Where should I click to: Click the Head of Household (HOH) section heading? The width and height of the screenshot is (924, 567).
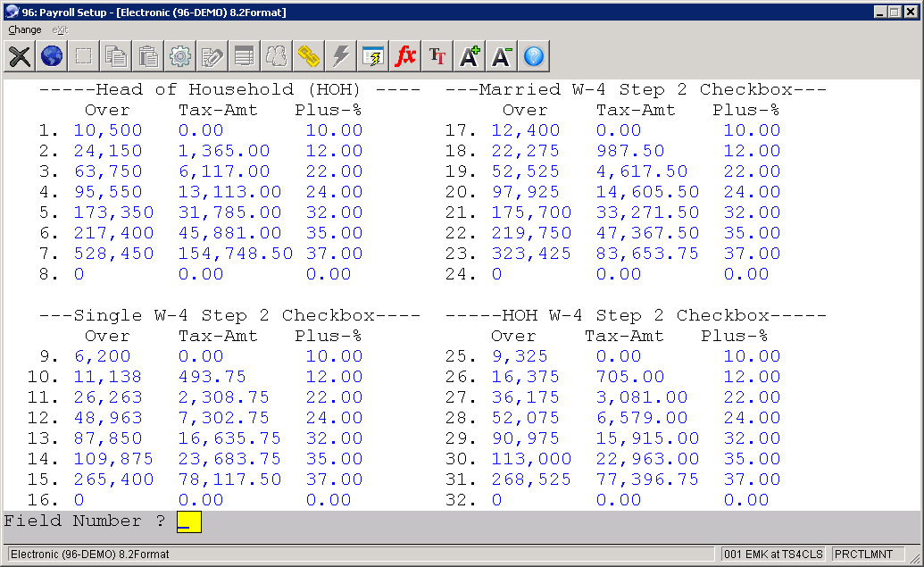228,89
